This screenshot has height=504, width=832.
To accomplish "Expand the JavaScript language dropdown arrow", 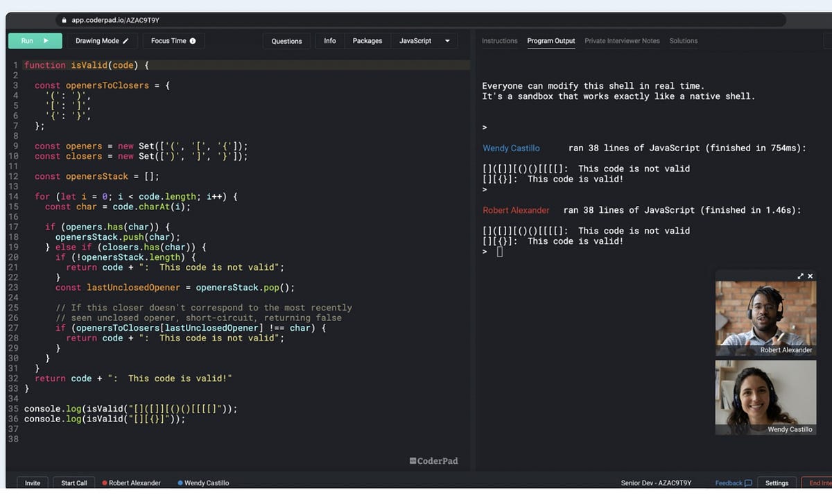I will click(x=447, y=41).
